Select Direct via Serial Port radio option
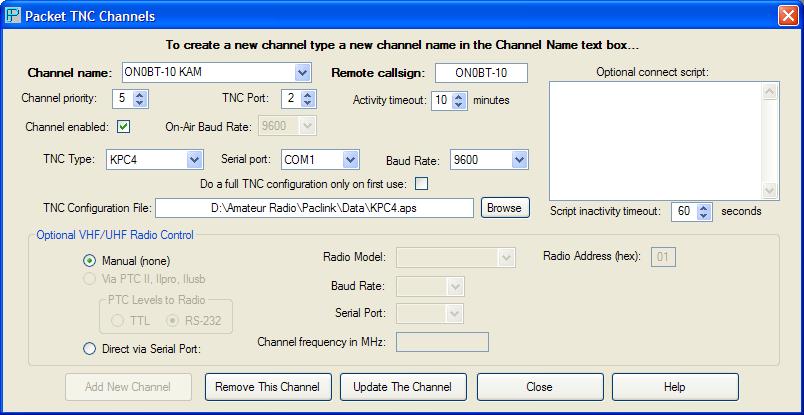 point(89,349)
